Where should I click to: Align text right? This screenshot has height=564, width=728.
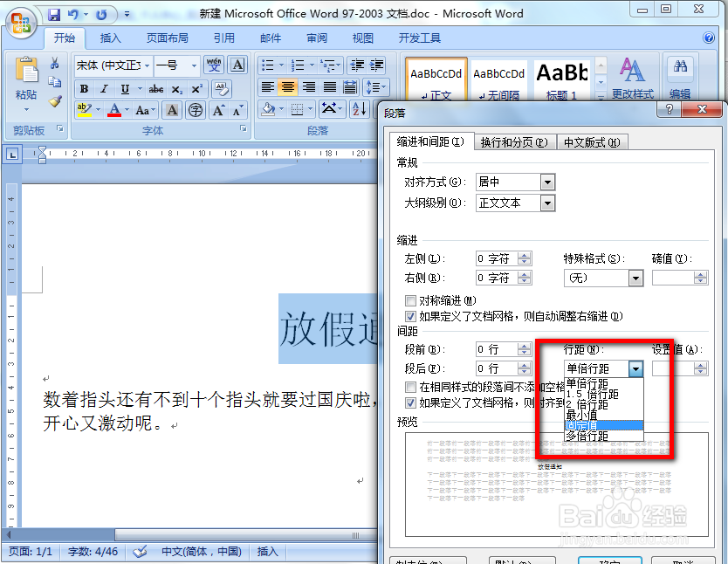[309, 86]
